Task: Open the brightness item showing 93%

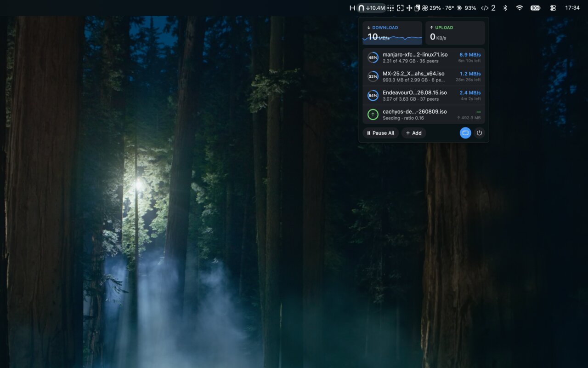Action: 466,8
